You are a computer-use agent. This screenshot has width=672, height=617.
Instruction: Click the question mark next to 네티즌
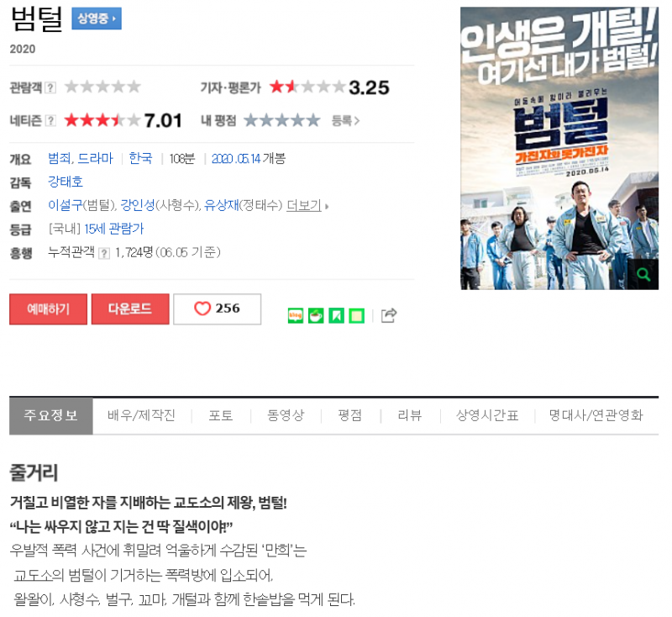coord(50,120)
